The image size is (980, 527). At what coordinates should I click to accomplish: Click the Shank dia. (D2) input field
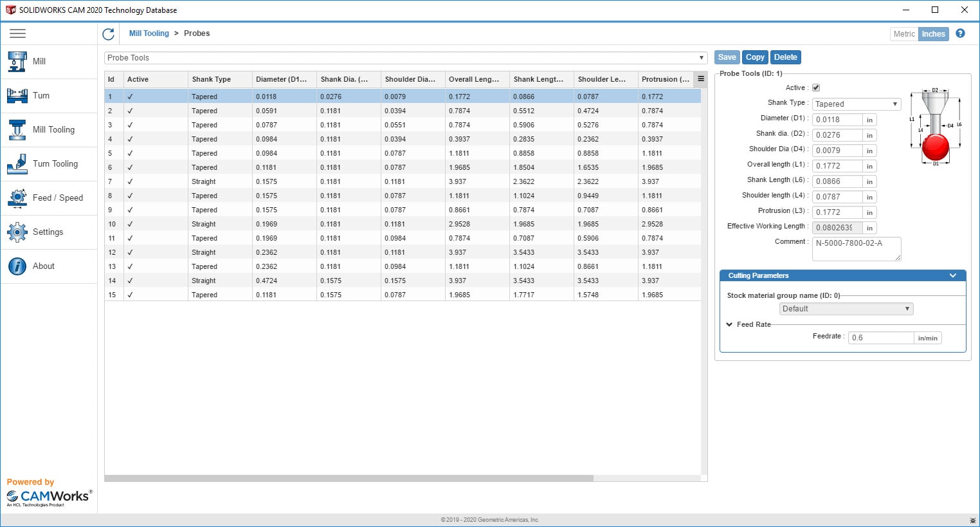pyautogui.click(x=837, y=135)
